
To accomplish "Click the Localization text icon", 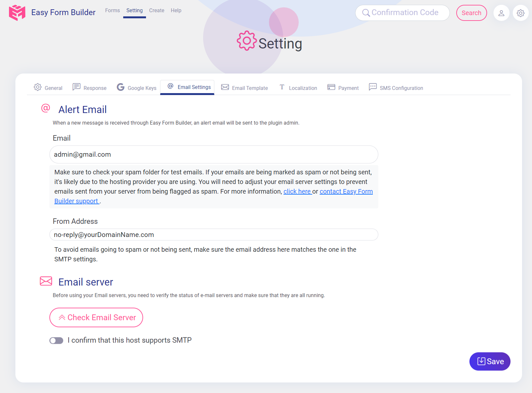I will pos(282,87).
